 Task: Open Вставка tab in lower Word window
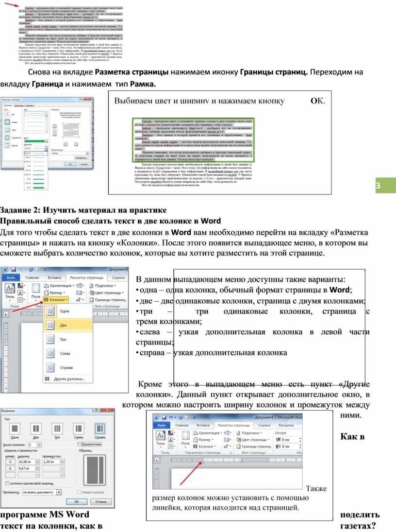(x=203, y=425)
